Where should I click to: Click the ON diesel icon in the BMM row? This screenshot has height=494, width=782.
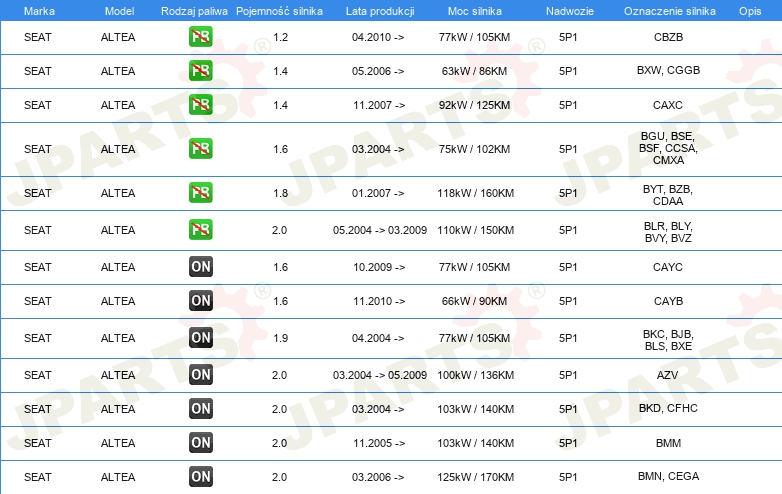point(201,442)
